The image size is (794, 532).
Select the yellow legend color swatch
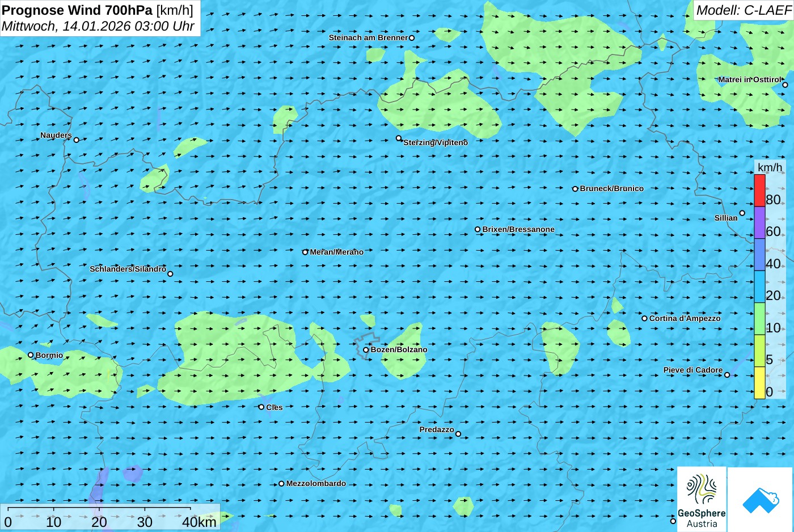[x=759, y=383]
